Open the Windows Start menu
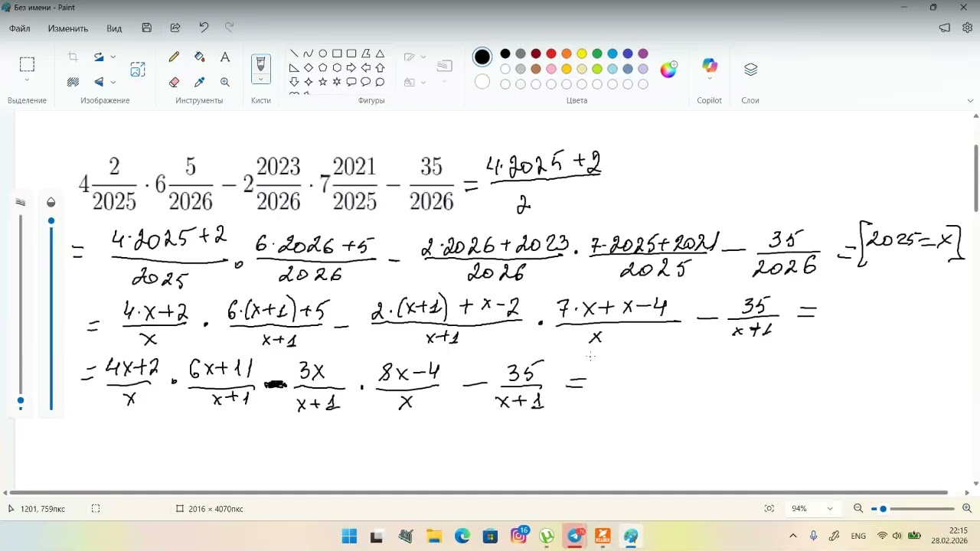980x551 pixels. (x=349, y=536)
